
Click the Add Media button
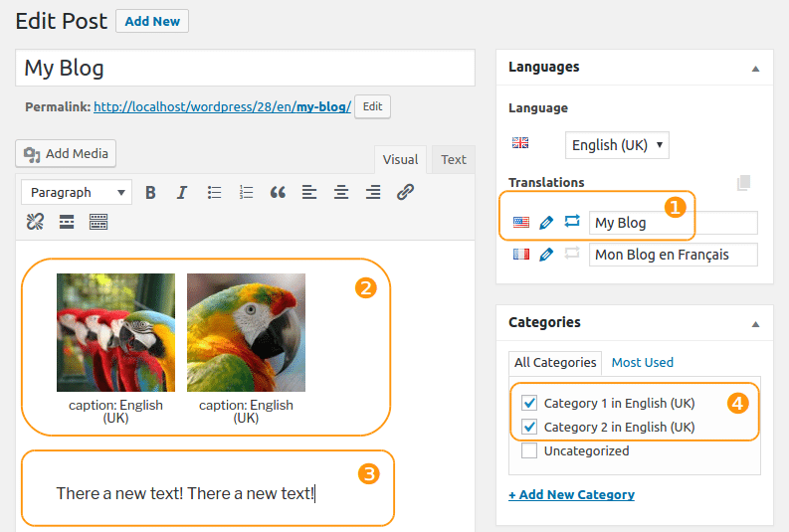point(67,154)
